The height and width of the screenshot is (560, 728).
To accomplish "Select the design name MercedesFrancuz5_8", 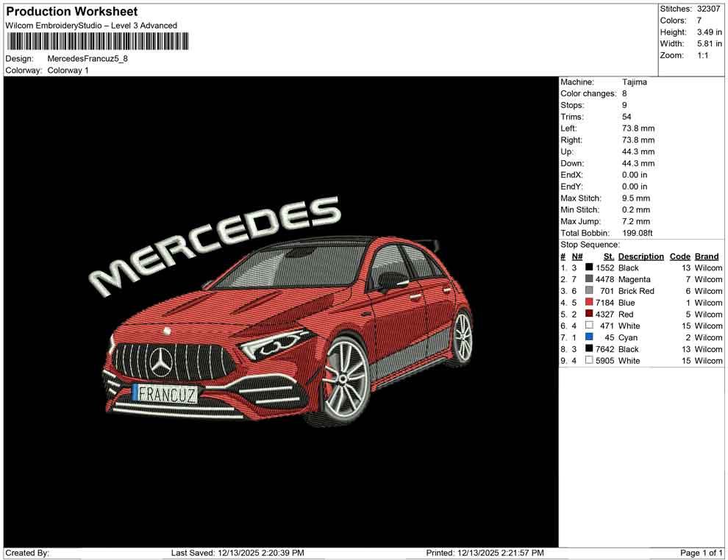I will click(86, 59).
